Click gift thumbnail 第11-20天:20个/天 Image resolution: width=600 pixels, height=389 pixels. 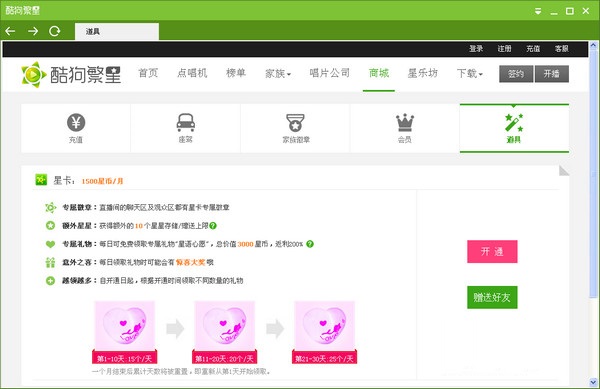click(x=225, y=332)
